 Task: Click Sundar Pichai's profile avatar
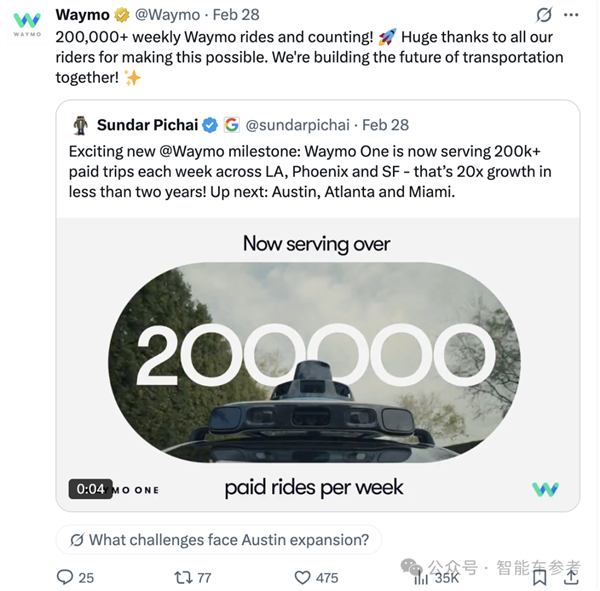81,125
